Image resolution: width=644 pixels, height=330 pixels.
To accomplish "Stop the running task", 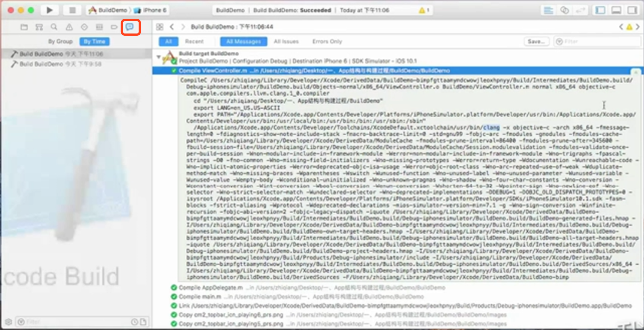I will pos(72,10).
